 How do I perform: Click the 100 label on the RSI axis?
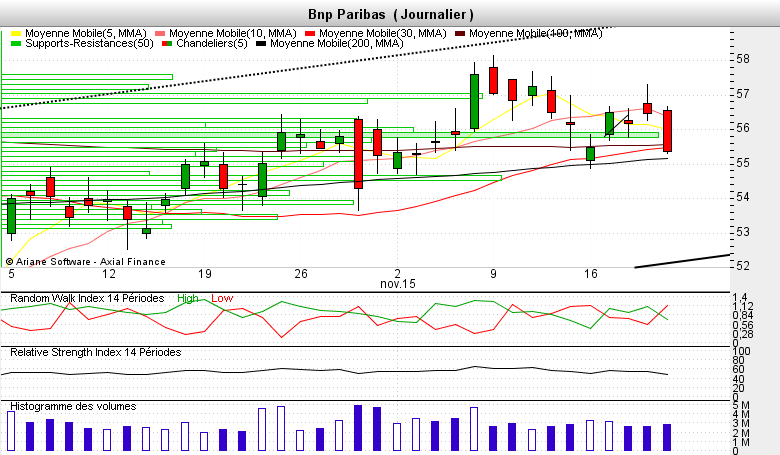741,352
